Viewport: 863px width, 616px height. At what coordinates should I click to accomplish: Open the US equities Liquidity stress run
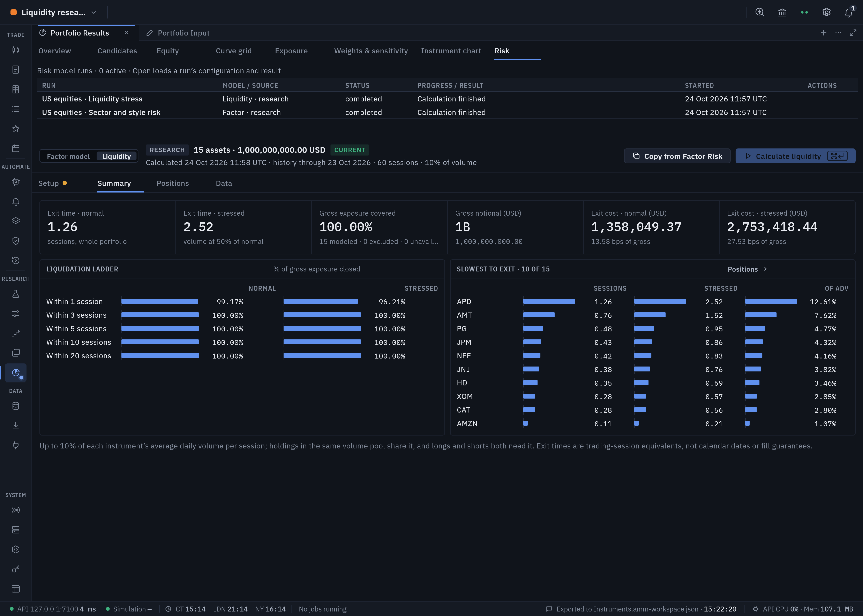[447, 99]
